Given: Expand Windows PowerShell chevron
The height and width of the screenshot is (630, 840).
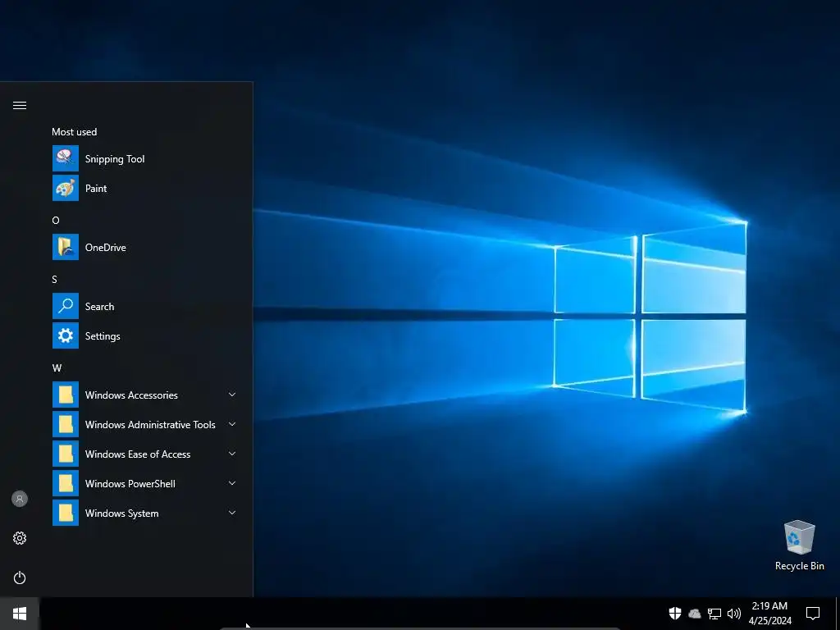Looking at the screenshot, I should click(232, 483).
